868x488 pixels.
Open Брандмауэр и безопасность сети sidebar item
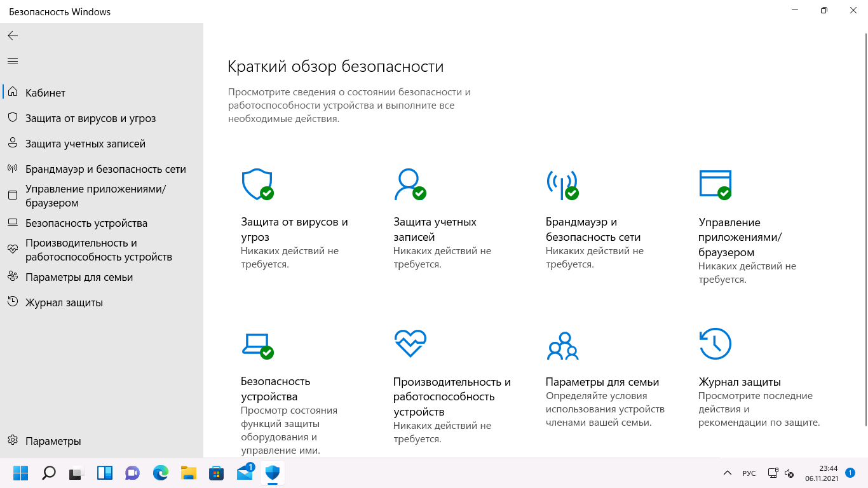click(x=102, y=169)
